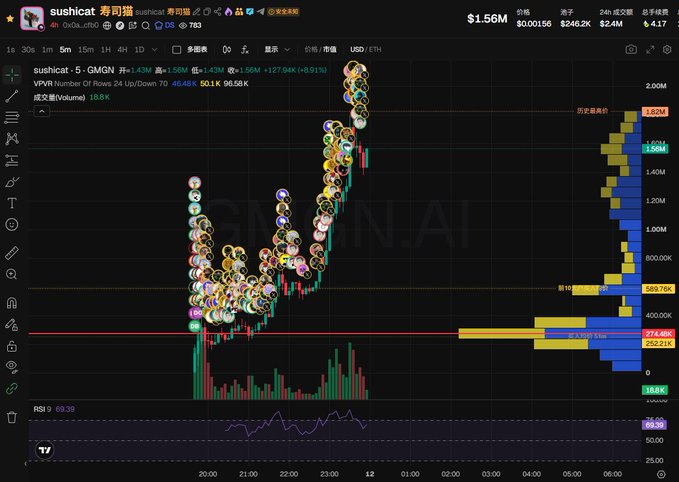Enable the 多图表 multi-chart checkbox
The width and height of the screenshot is (679, 482).
coord(177,50)
